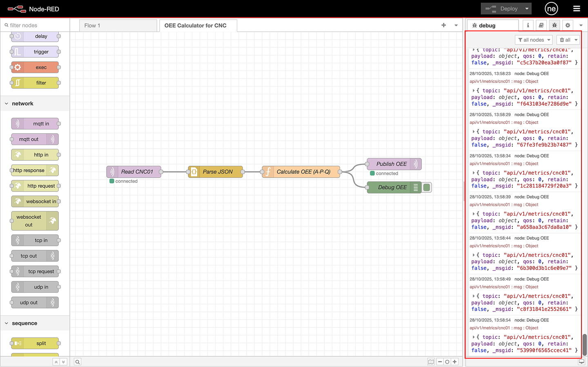Open the information sidebar tab icon
This screenshot has height=367, width=588.
[x=528, y=25]
